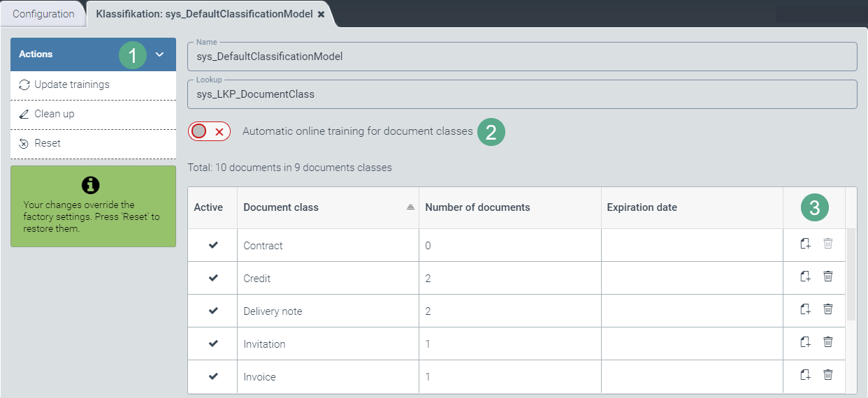Uncheck Active for the Contract class
The width and height of the screenshot is (868, 398).
pyautogui.click(x=213, y=245)
